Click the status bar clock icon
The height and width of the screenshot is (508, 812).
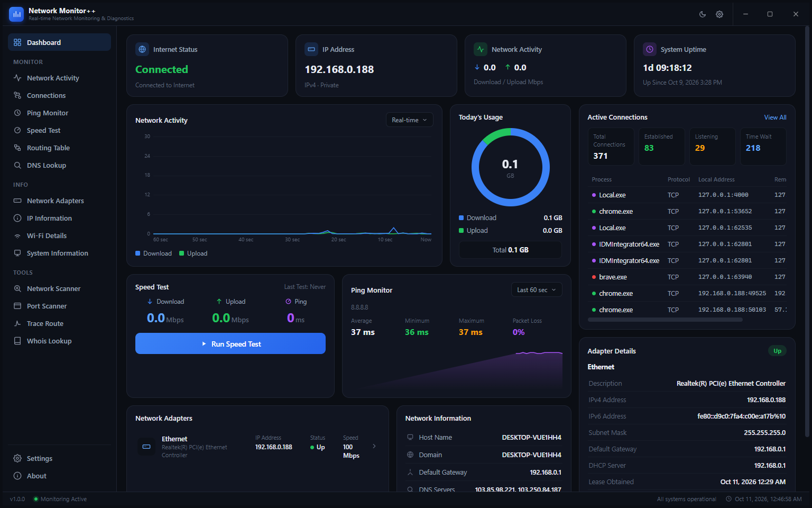click(x=728, y=499)
